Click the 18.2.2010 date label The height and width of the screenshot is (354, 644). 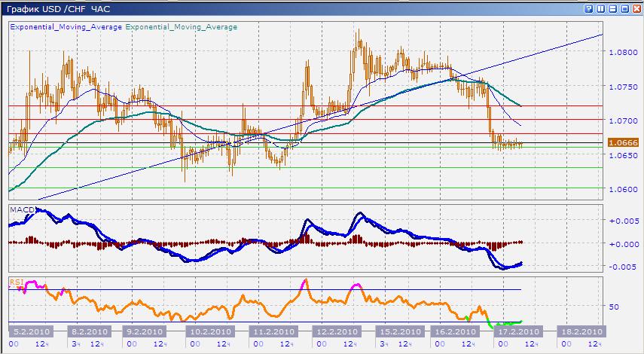click(581, 331)
